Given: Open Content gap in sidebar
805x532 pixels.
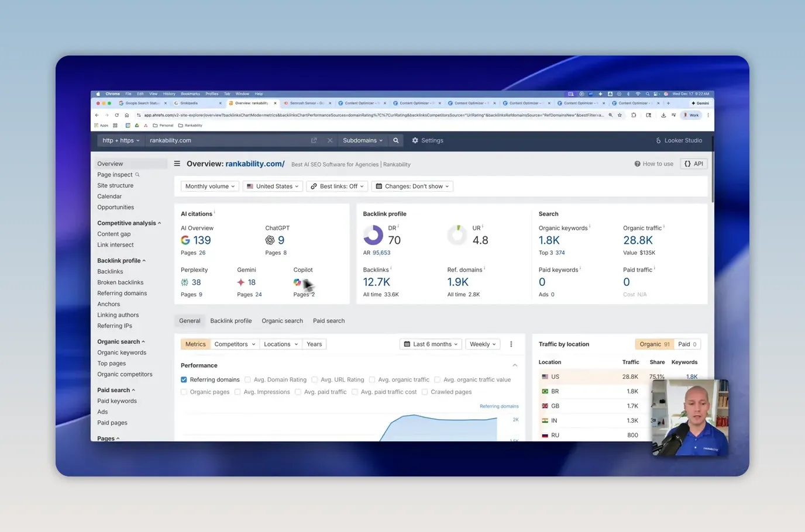Looking at the screenshot, I should pyautogui.click(x=114, y=234).
